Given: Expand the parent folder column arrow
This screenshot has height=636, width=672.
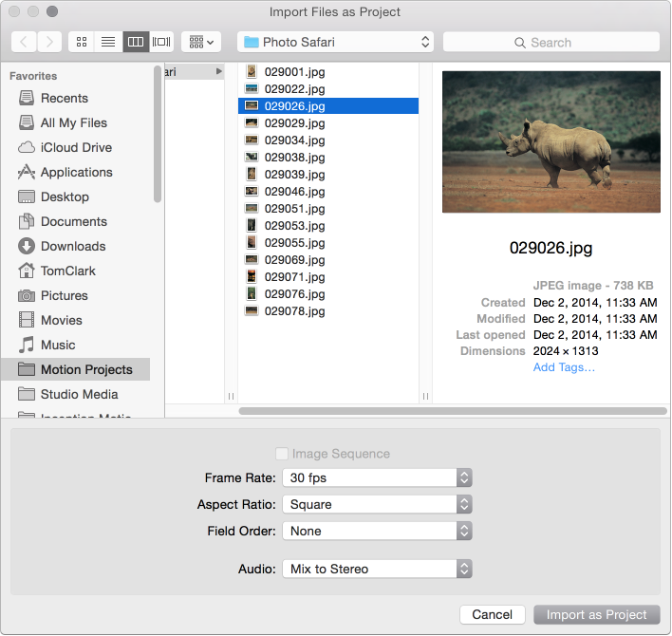Looking at the screenshot, I should click(x=219, y=71).
